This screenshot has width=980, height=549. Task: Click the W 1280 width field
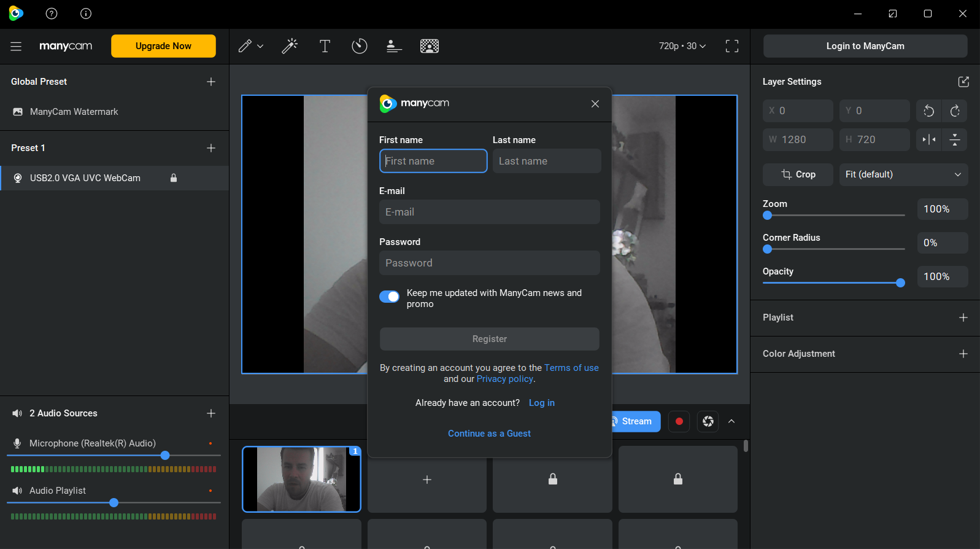click(x=798, y=139)
